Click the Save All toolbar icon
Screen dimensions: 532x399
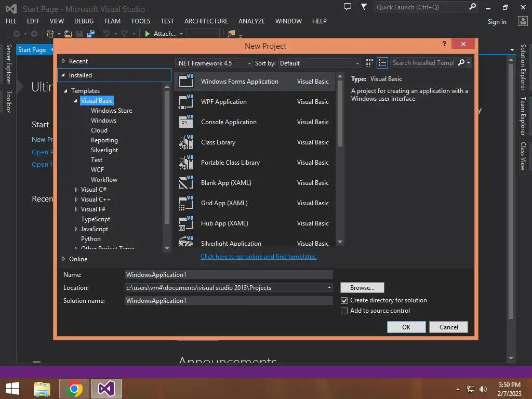[x=91, y=34]
